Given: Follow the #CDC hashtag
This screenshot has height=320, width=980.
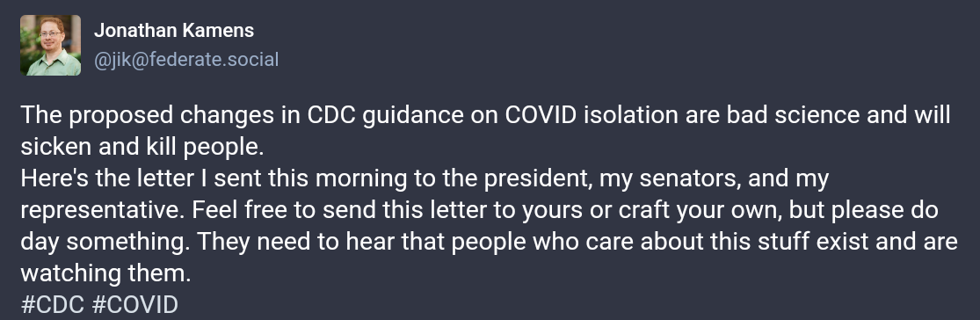Looking at the screenshot, I should pyautogui.click(x=53, y=305).
